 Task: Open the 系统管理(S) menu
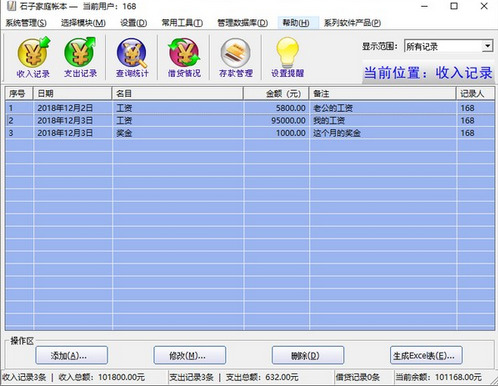pyautogui.click(x=26, y=23)
